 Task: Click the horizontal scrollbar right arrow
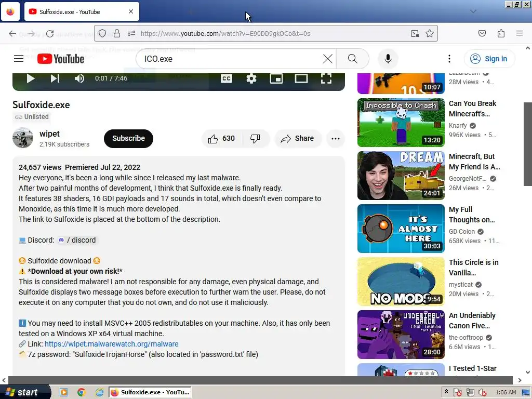pyautogui.click(x=520, y=380)
